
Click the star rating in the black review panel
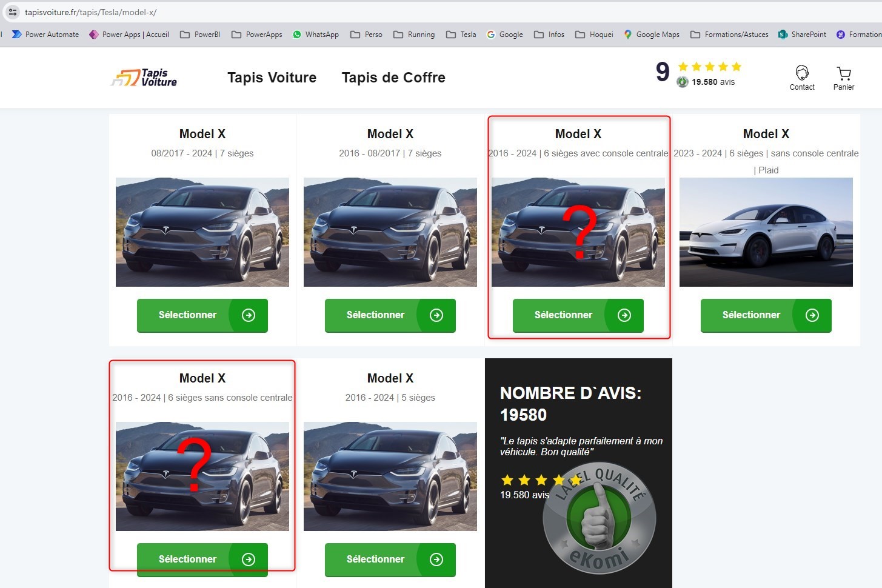point(541,480)
